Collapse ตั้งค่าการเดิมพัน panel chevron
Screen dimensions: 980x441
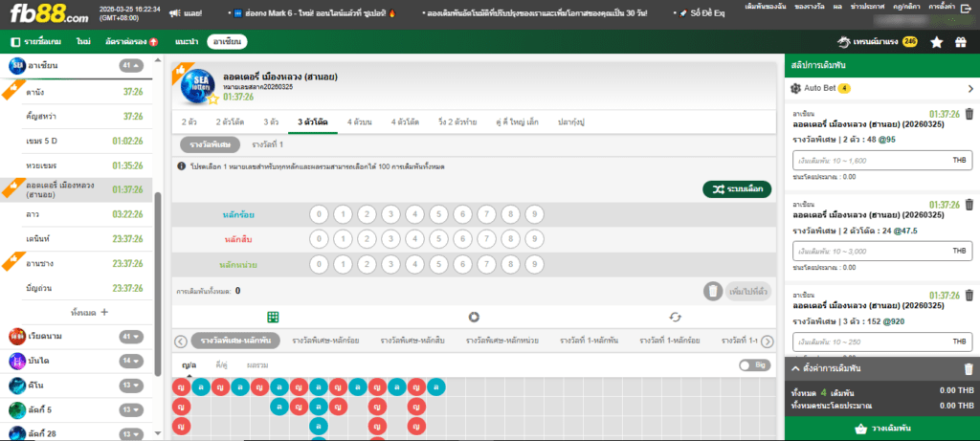(795, 368)
